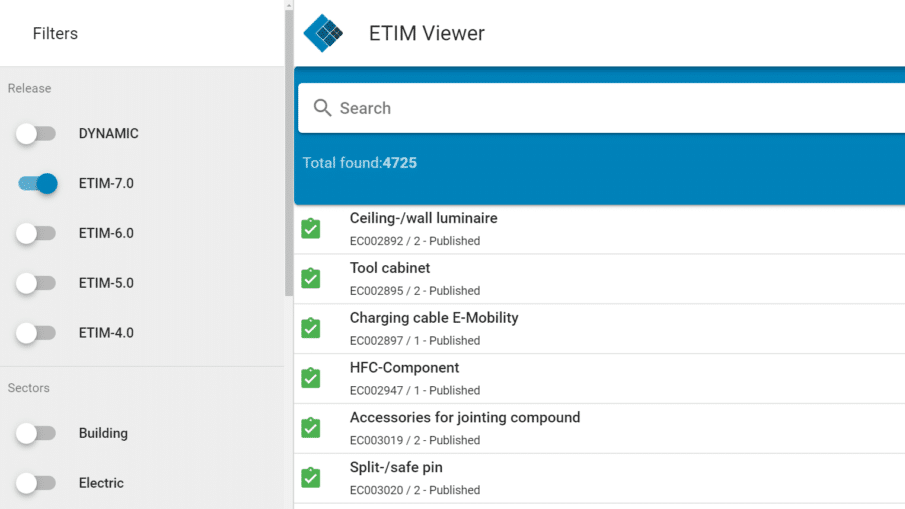Click the clipboard icon beside Accessories for jointing compound
Image resolution: width=905 pixels, height=509 pixels.
click(311, 428)
